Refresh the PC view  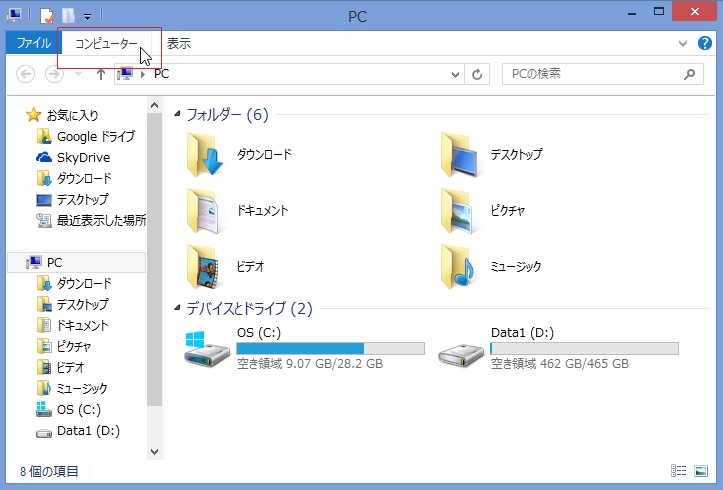click(477, 74)
